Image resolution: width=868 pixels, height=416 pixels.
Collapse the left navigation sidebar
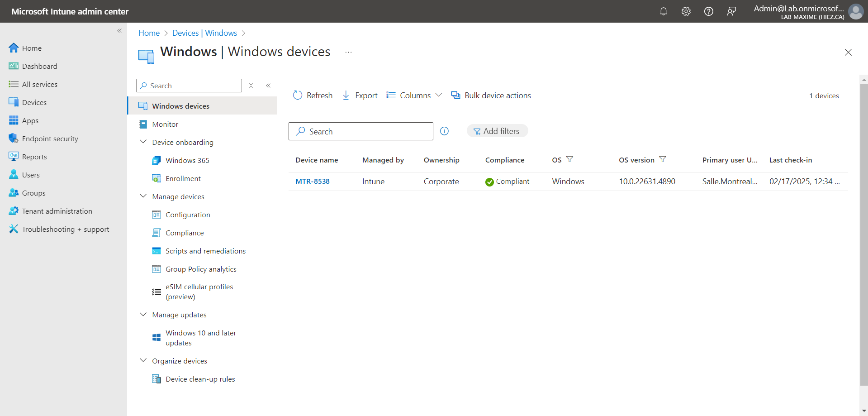[x=119, y=31]
